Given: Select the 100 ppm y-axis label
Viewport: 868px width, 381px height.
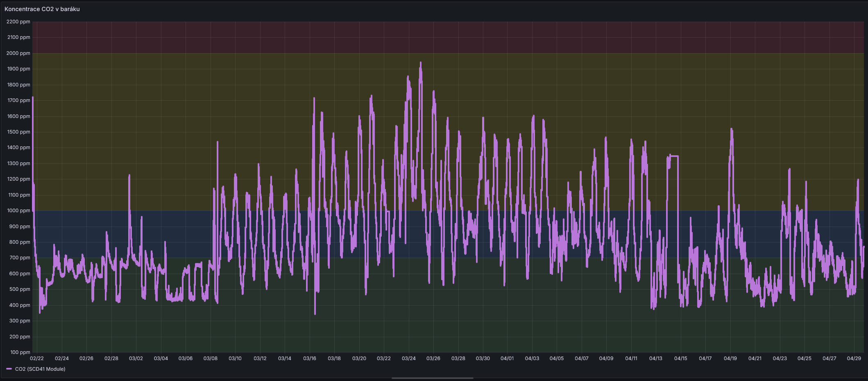Looking at the screenshot, I should [x=20, y=352].
